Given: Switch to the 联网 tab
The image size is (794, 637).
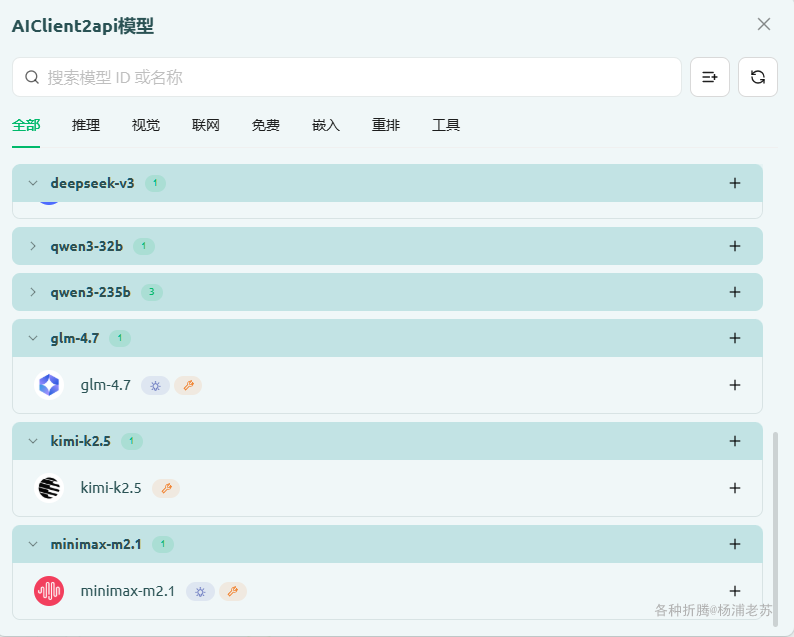Looking at the screenshot, I should (206, 125).
